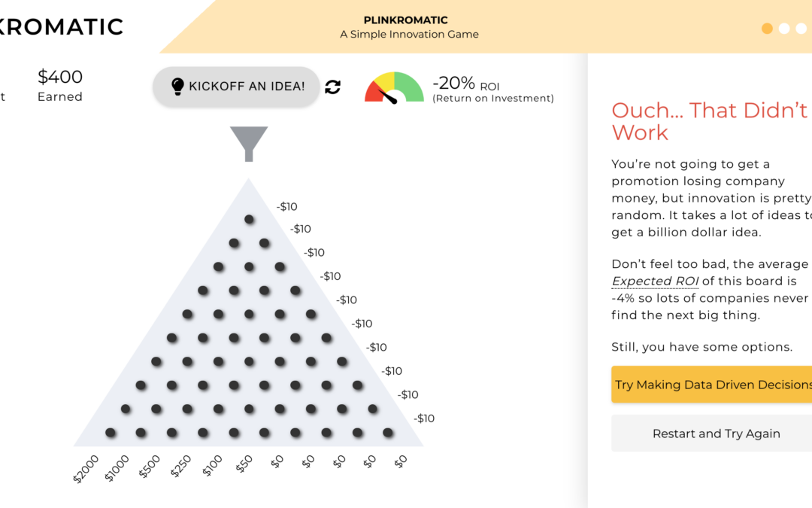Image resolution: width=812 pixels, height=508 pixels.
Task: Click the topmost peg of the triangle
Action: [249, 219]
